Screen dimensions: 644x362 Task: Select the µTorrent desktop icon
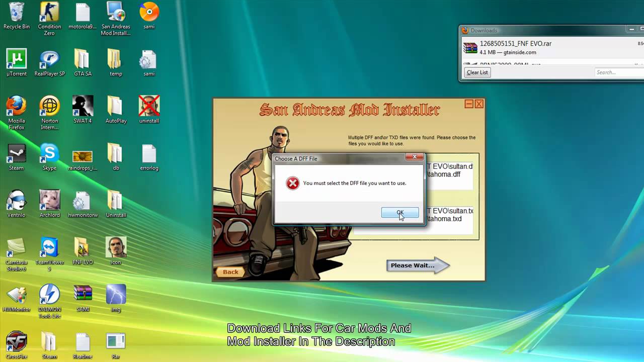tap(17, 63)
